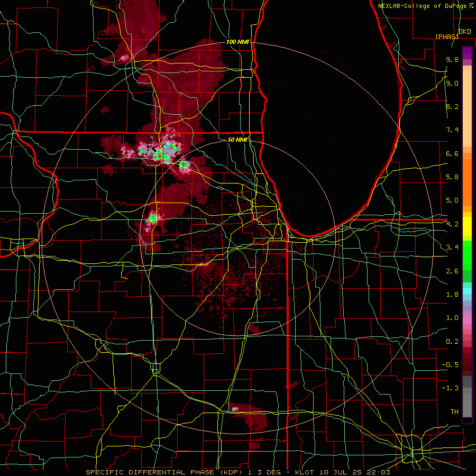Image resolution: width=476 pixels, height=476 pixels.
Task: Pick the bright green band of the color bar
Action: pos(467,255)
